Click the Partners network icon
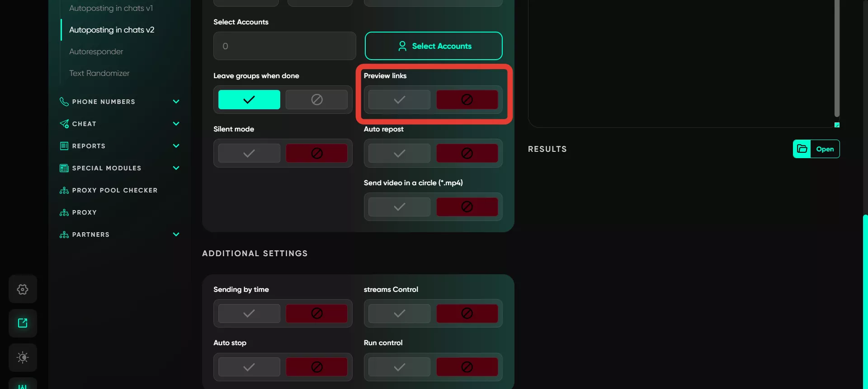The width and height of the screenshot is (868, 389). tap(64, 234)
